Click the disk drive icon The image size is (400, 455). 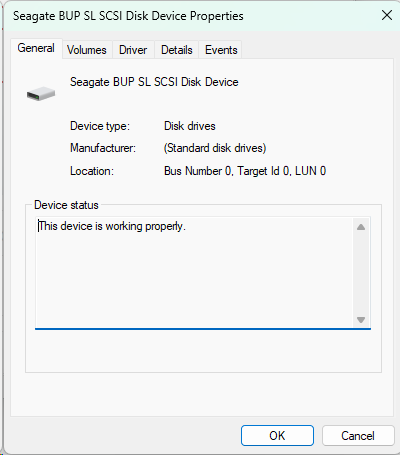click(x=41, y=93)
